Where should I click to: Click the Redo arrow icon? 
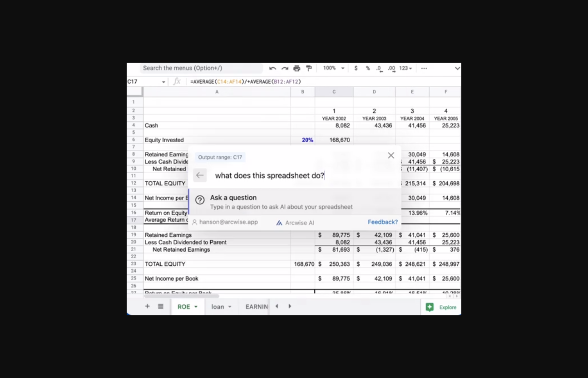pyautogui.click(x=285, y=69)
